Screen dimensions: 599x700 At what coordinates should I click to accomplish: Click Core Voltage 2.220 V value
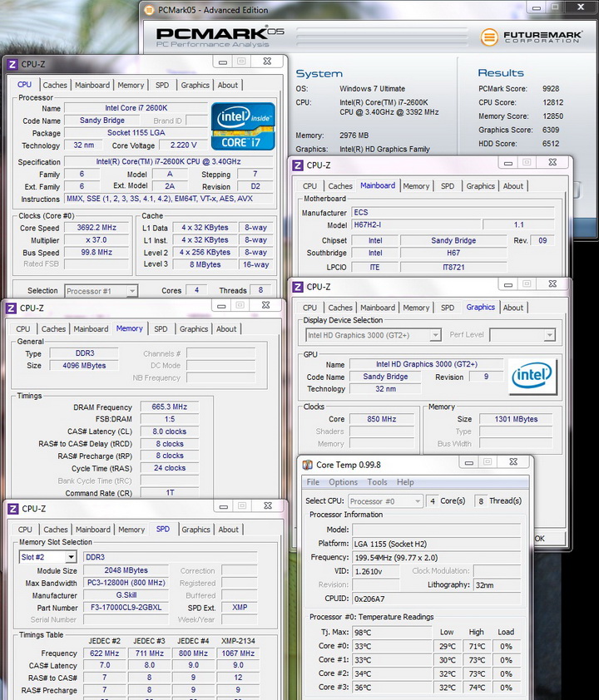pyautogui.click(x=184, y=145)
